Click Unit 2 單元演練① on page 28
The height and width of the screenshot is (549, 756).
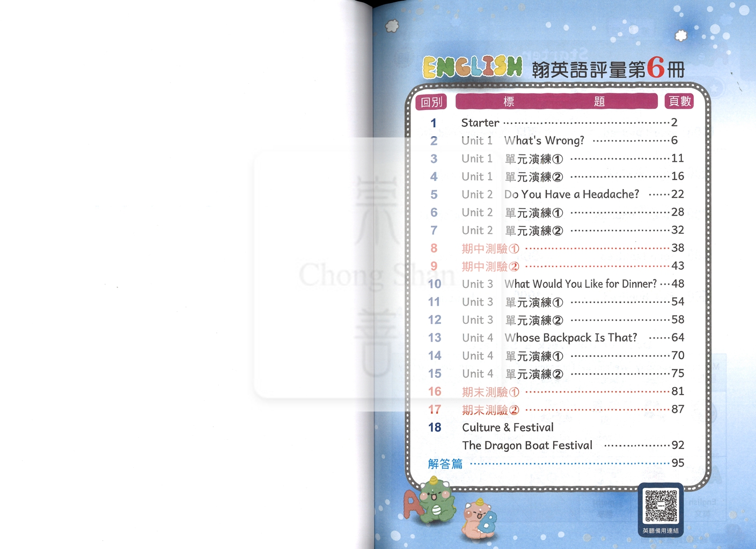pos(555,212)
